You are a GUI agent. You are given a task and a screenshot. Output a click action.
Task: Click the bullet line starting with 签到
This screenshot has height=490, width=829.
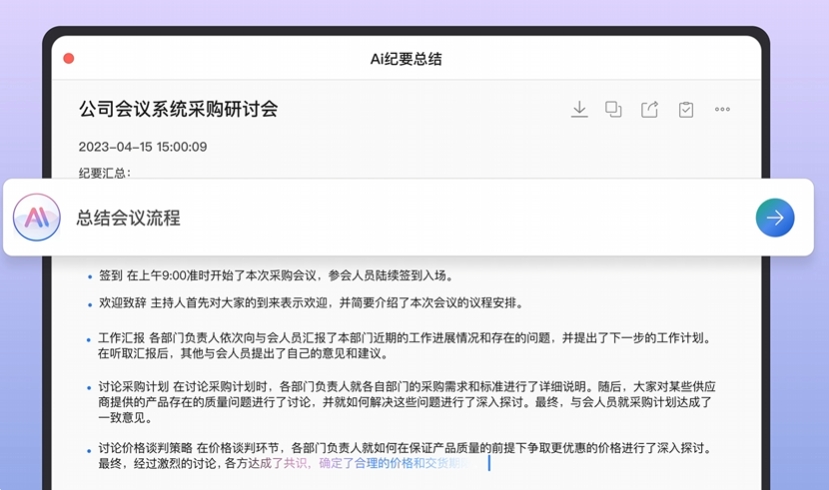click(277, 275)
